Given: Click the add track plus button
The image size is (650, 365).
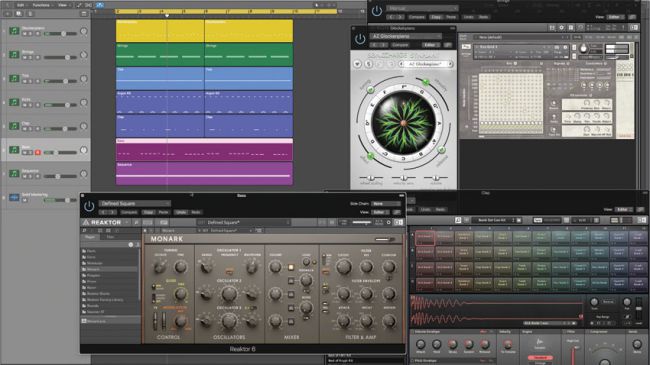Looking at the screenshot, I should pos(8,14).
